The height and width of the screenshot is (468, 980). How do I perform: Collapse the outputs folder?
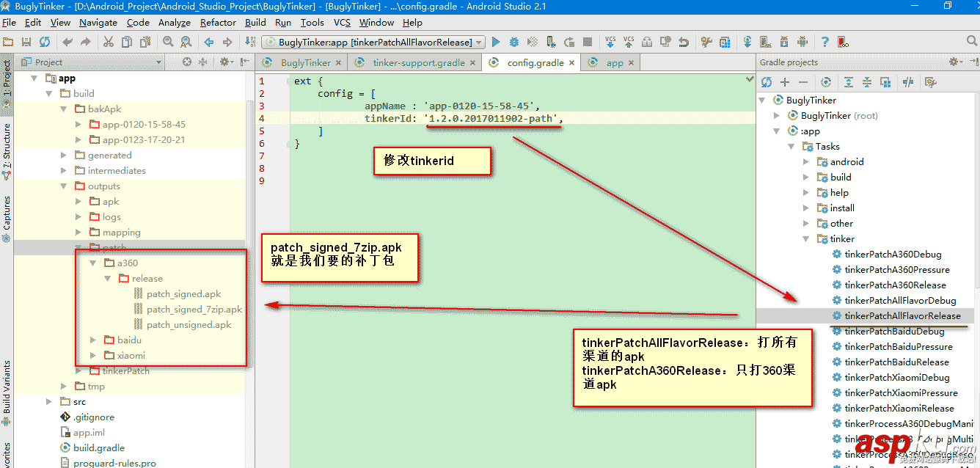pos(65,186)
